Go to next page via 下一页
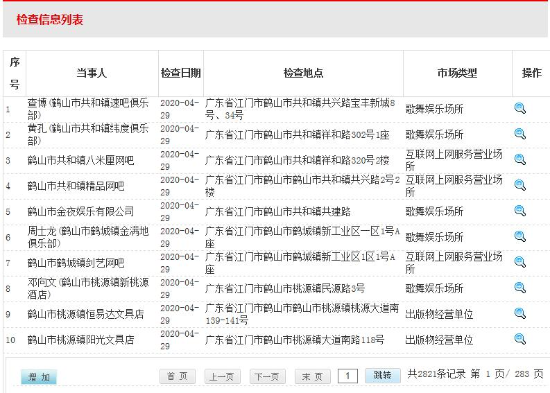The image size is (550, 393). click(x=267, y=377)
